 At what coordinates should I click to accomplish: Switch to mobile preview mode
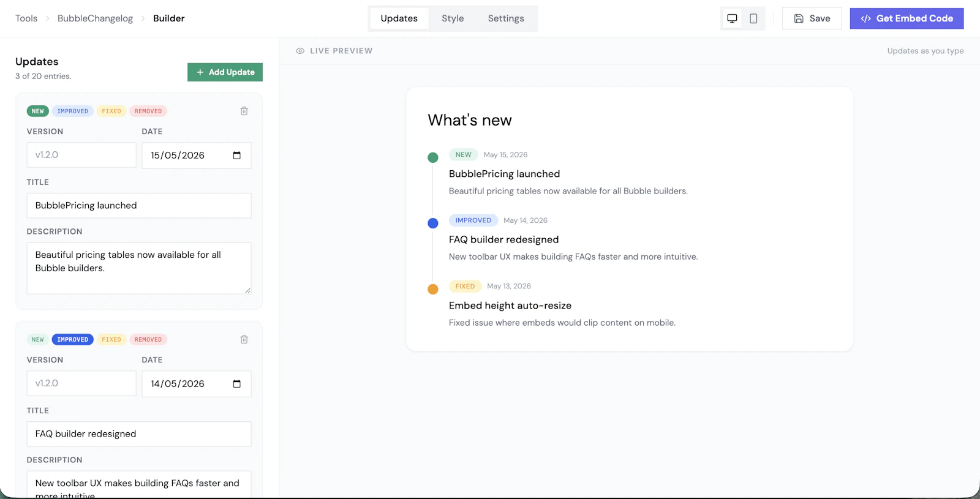click(x=753, y=18)
